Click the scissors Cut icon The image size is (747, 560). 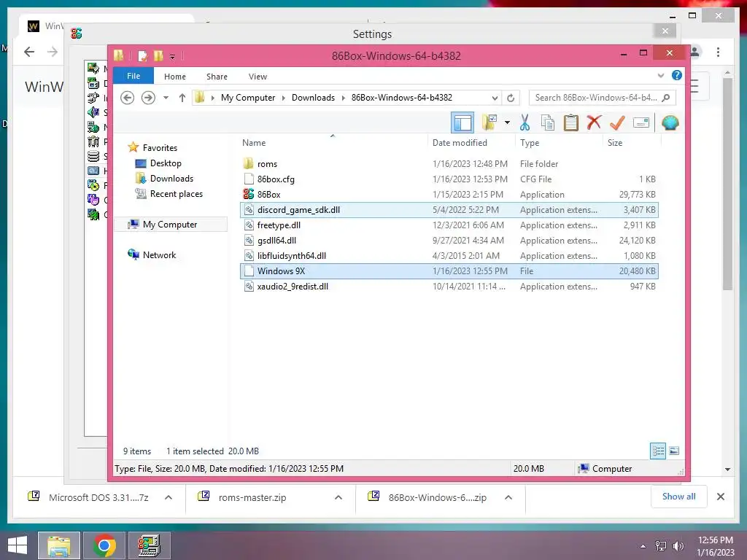click(525, 122)
